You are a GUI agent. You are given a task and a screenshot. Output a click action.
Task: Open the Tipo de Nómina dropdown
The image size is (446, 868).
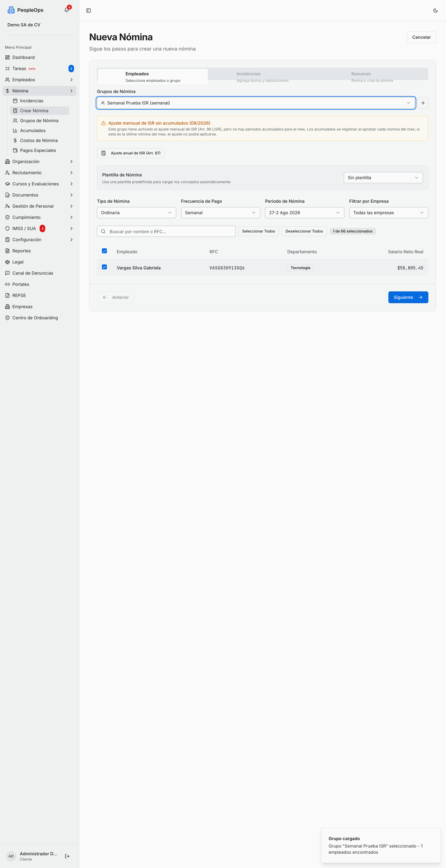point(136,213)
